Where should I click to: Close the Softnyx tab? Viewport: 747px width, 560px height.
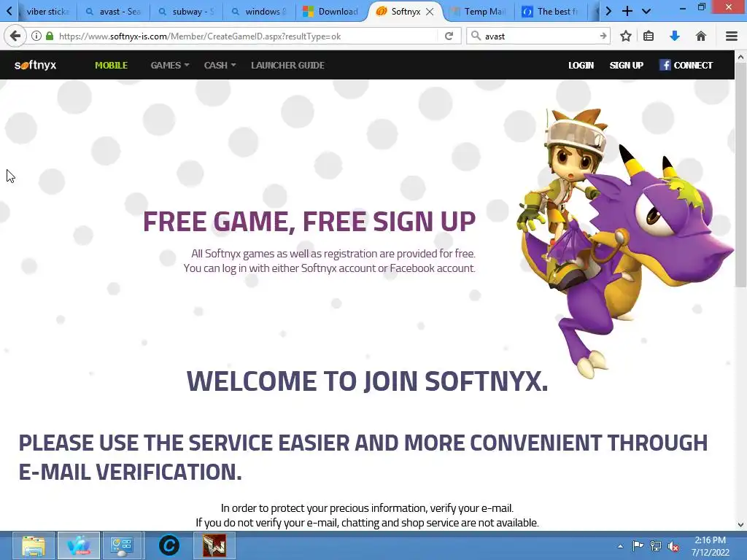point(430,12)
